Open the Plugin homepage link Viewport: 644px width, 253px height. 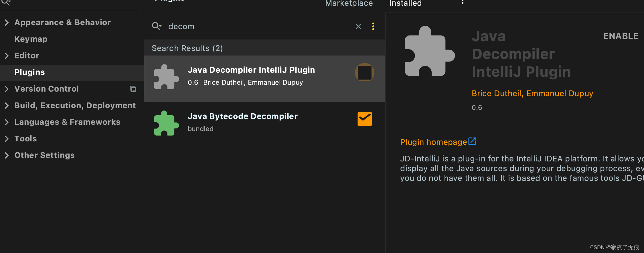tap(433, 142)
